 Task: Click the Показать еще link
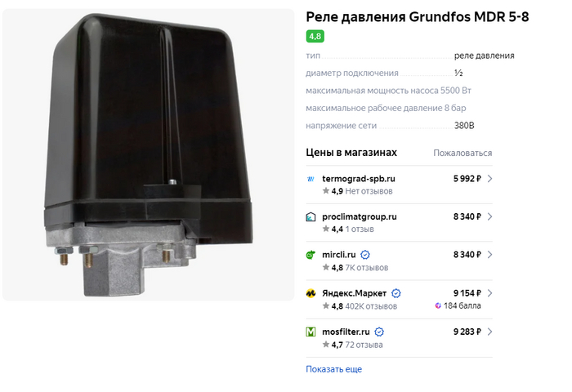333,369
